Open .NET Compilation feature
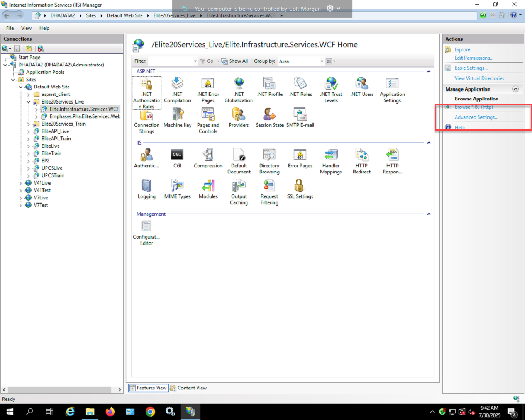Screen dimensions: 532x420 coord(177,90)
